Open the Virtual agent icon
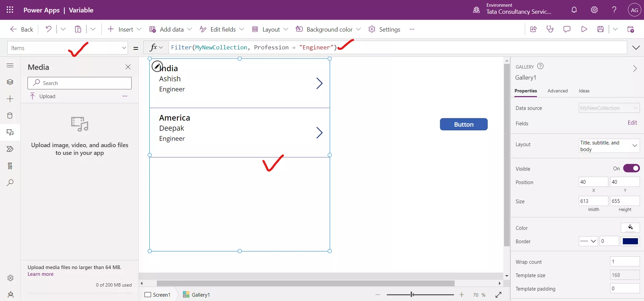The image size is (644, 301). tap(10, 295)
